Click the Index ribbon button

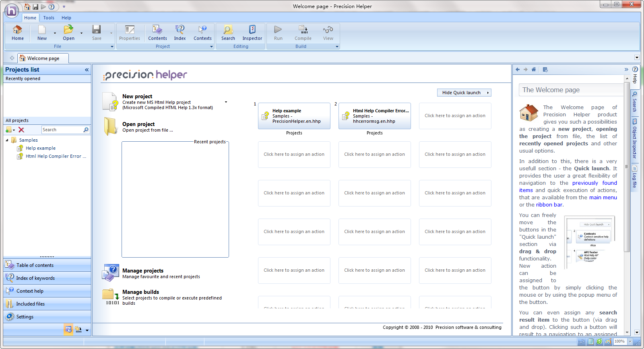pos(180,33)
